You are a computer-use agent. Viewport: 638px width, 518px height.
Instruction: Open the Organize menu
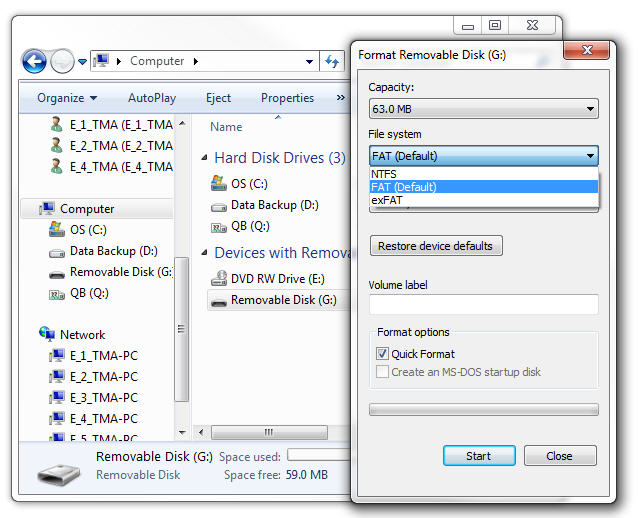pyautogui.click(x=67, y=98)
